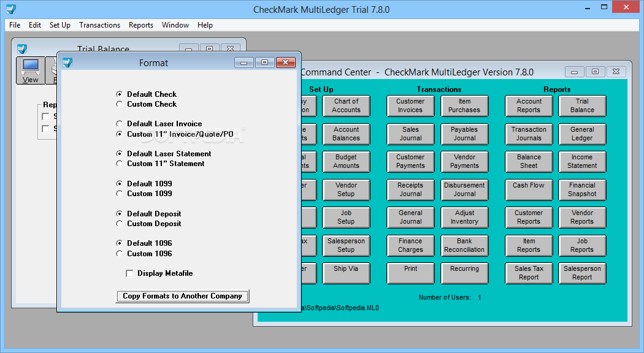
Task: Click the Format window's checkmark icon
Action: pos(67,63)
